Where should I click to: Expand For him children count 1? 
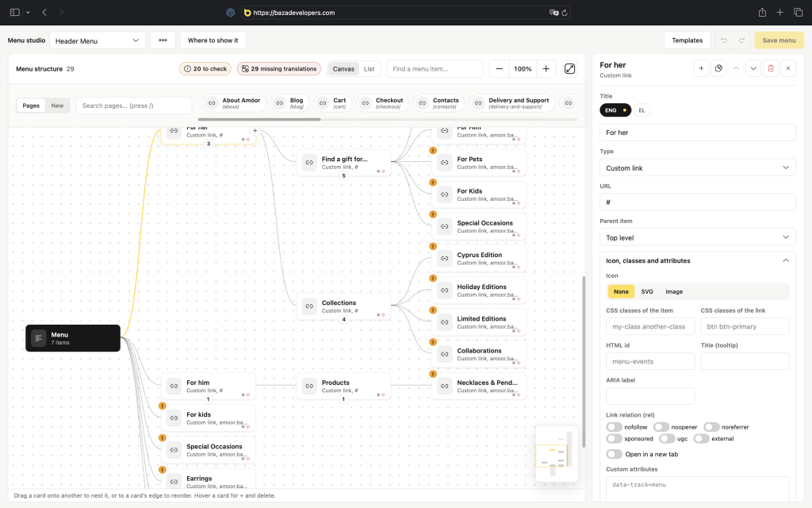[x=209, y=399]
